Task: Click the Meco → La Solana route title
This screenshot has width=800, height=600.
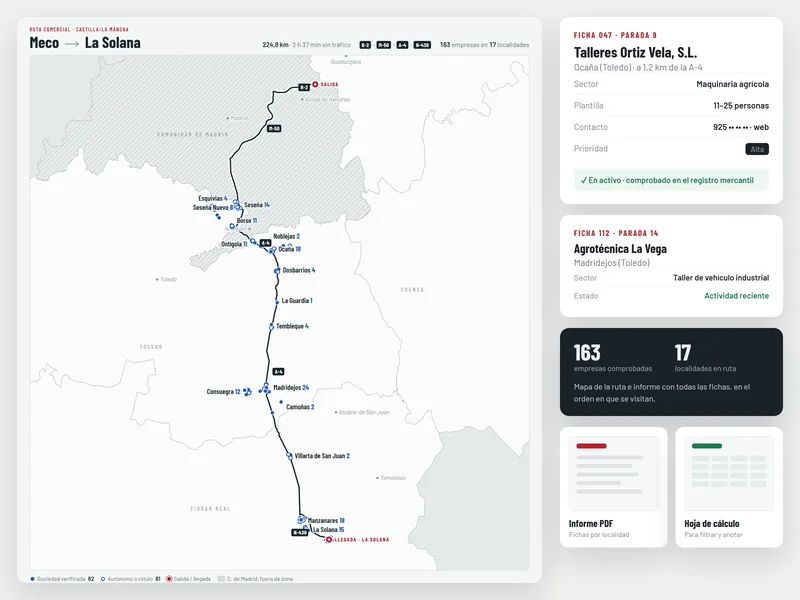Action: coord(85,43)
